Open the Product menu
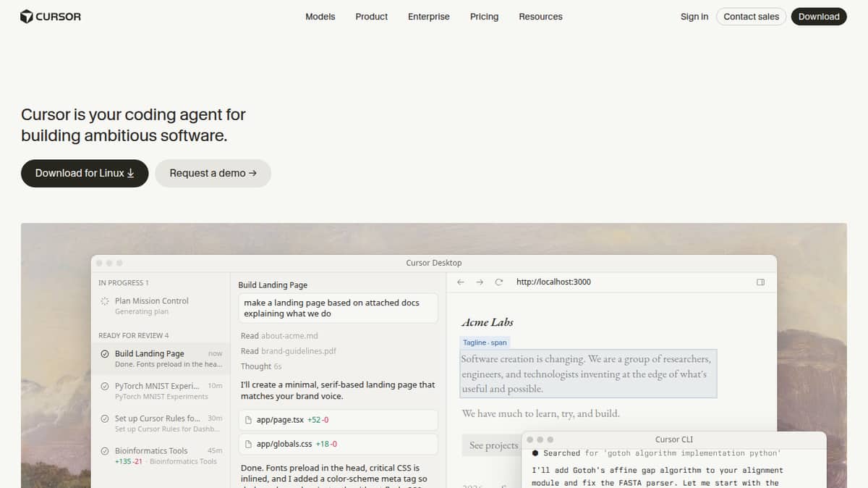This screenshot has width=868, height=488. click(x=371, y=17)
